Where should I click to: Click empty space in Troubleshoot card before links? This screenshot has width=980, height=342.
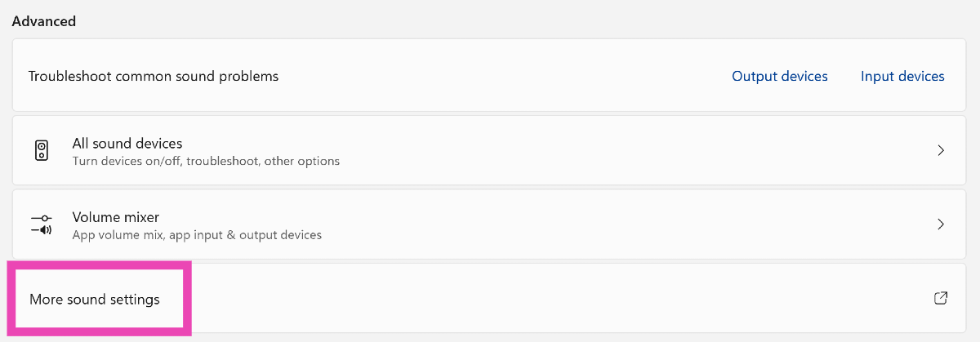pos(490,76)
